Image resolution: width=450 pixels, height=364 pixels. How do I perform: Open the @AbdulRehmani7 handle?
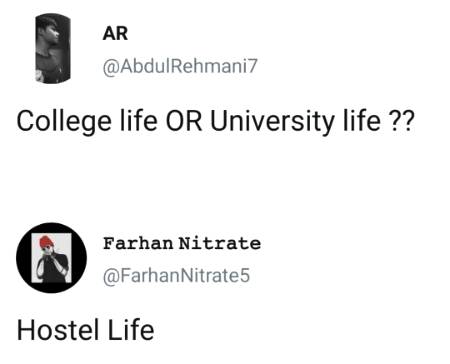point(180,66)
